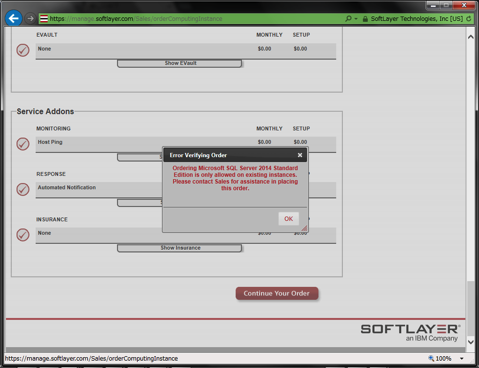
Task: Click the page scrollbar up arrow
Action: click(x=470, y=37)
